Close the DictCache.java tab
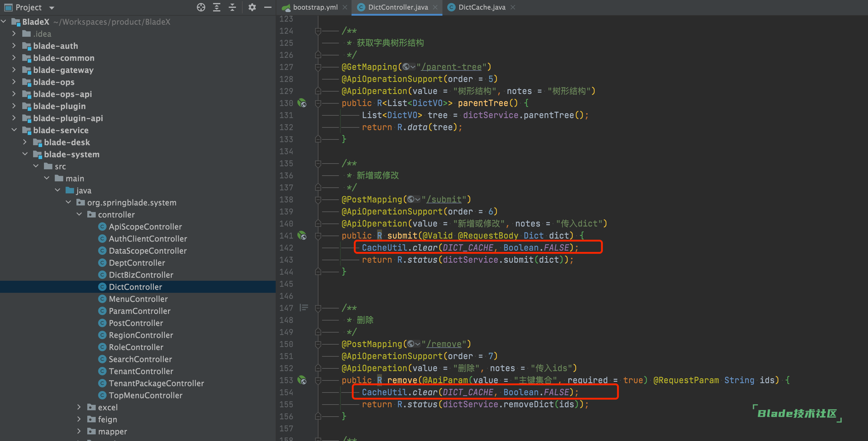This screenshot has width=868, height=441. click(x=513, y=7)
